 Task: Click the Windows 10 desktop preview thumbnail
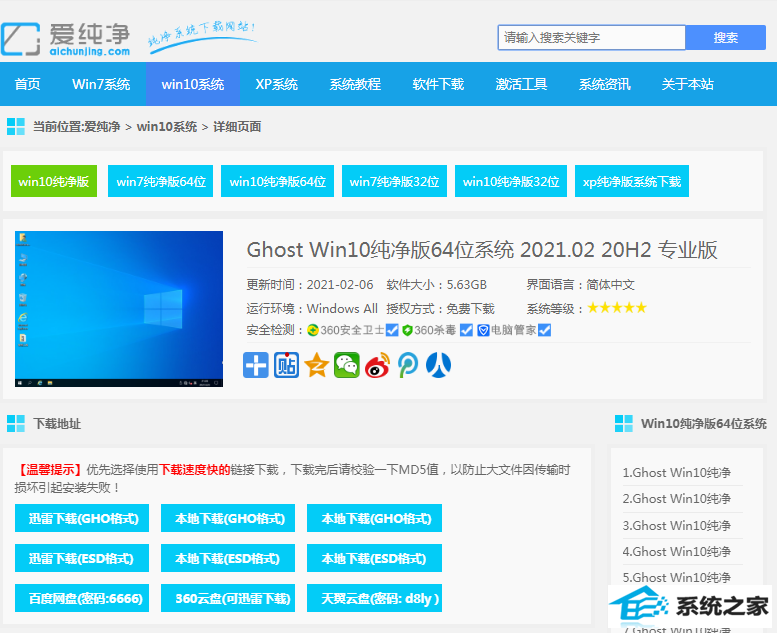point(119,309)
